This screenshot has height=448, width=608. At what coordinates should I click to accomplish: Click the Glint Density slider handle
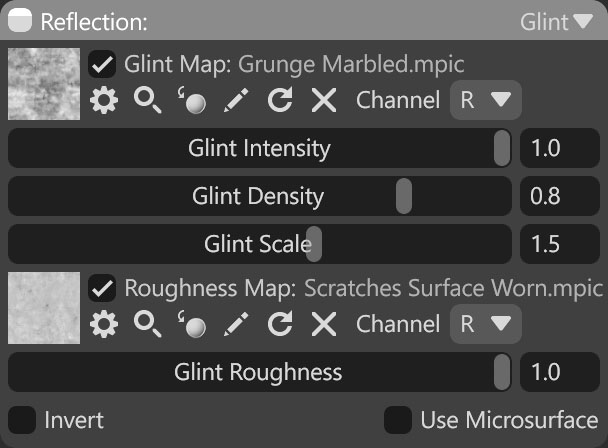pyautogui.click(x=404, y=196)
